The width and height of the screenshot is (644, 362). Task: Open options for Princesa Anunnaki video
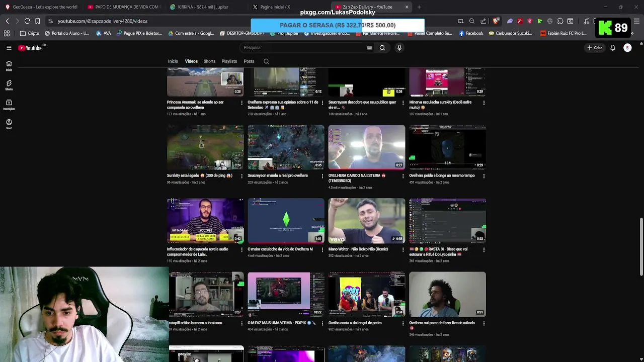242,103
